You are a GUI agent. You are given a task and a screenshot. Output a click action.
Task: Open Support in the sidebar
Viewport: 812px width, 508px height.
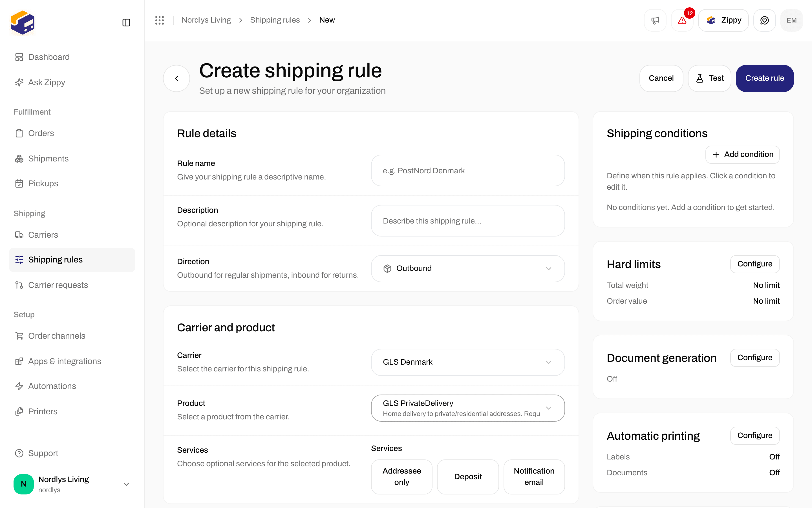point(72,453)
